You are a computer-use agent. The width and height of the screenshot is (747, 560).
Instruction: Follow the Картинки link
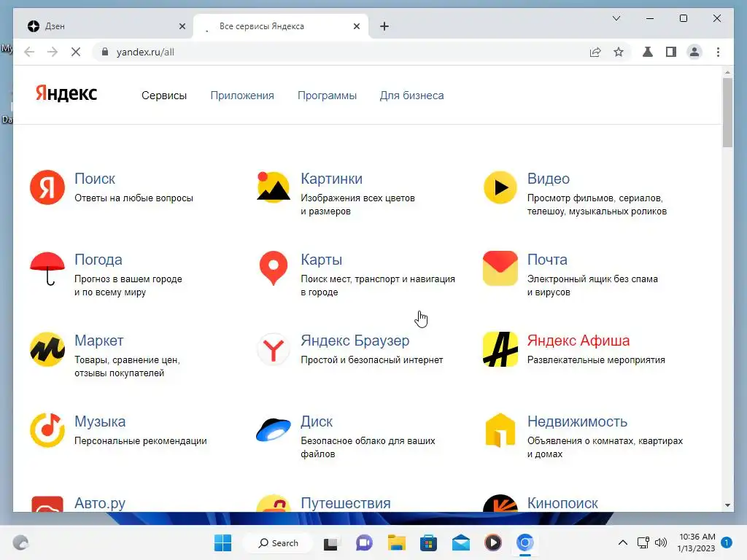click(x=332, y=179)
